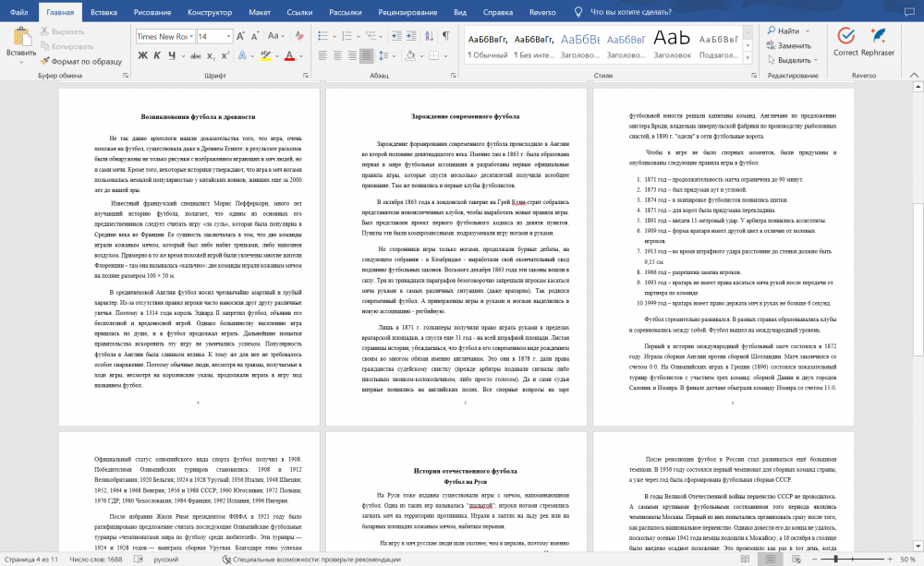Switch to the Рецензирование ribbon tab
The width and height of the screenshot is (924, 566).
pos(407,12)
